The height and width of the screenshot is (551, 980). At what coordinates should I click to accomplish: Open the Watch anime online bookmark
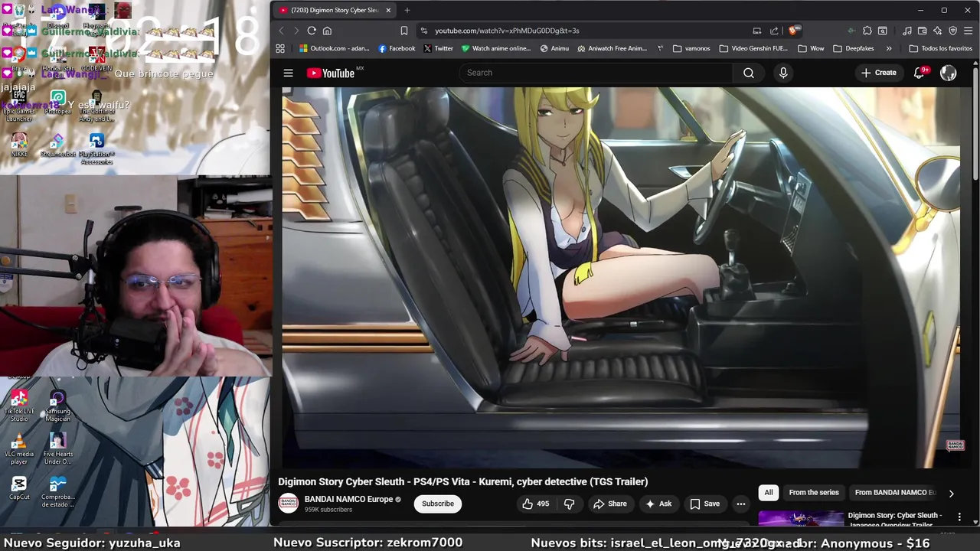496,48
